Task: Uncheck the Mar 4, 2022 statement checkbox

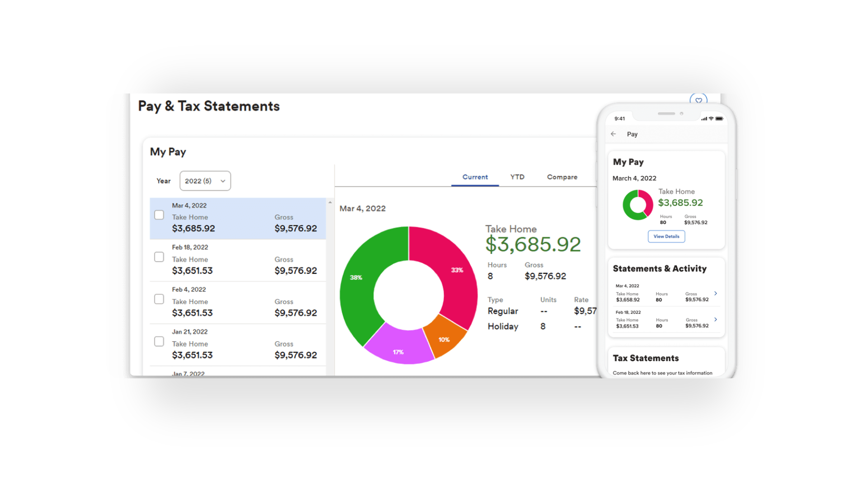Action: (x=159, y=215)
